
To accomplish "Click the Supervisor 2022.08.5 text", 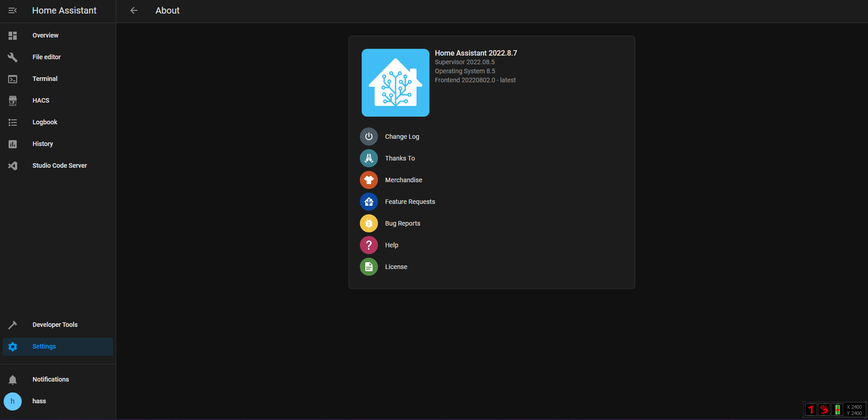I will point(465,62).
